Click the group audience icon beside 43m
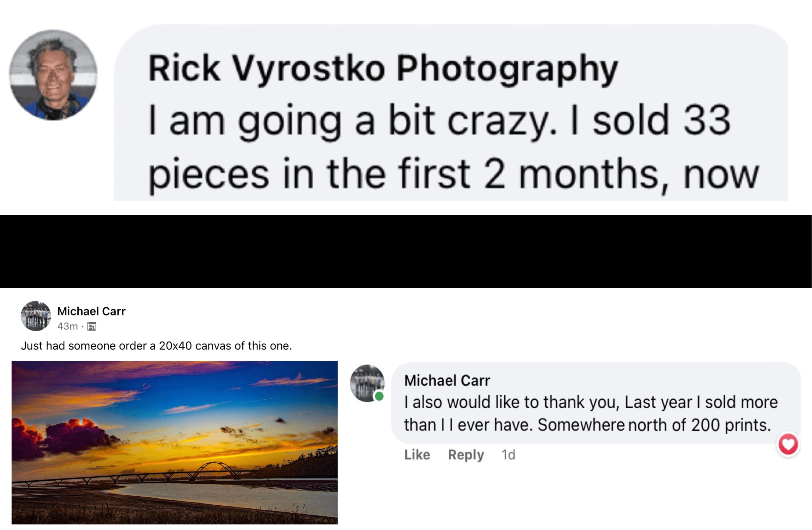The image size is (812, 530). click(x=92, y=326)
